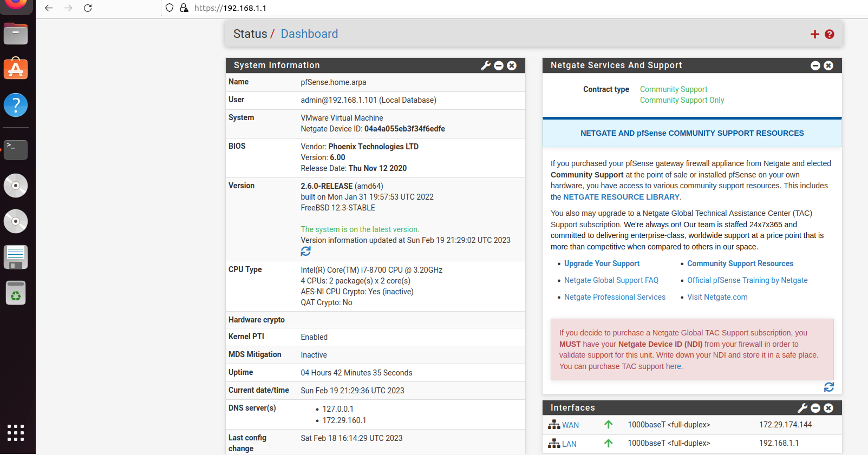Viewport: 868px width, 455px height.
Task: Click the WAN green up-arrow status icon
Action: (609, 425)
